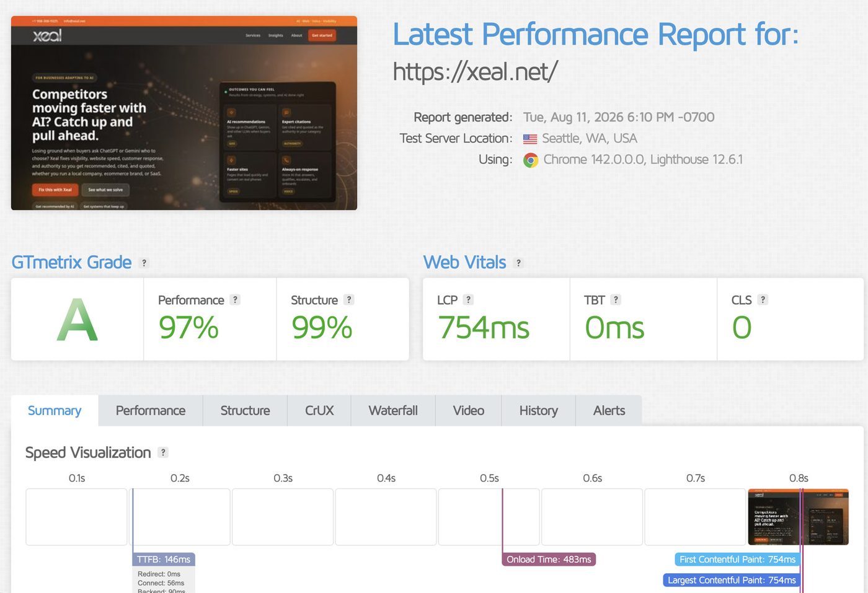868x593 pixels.
Task: Click the https://xeal.net/ URL
Action: 476,71
